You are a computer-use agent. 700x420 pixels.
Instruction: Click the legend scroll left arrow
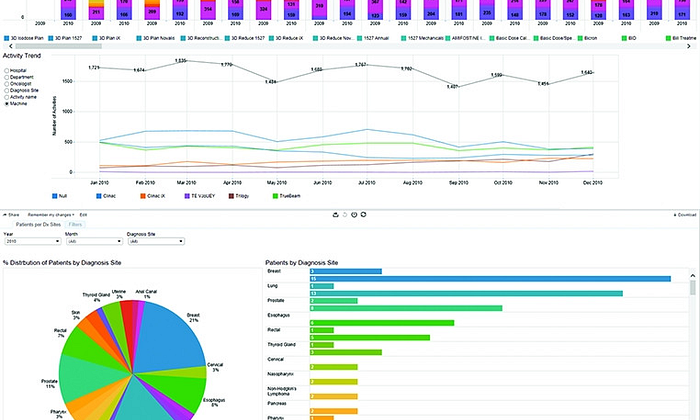coord(4,46)
